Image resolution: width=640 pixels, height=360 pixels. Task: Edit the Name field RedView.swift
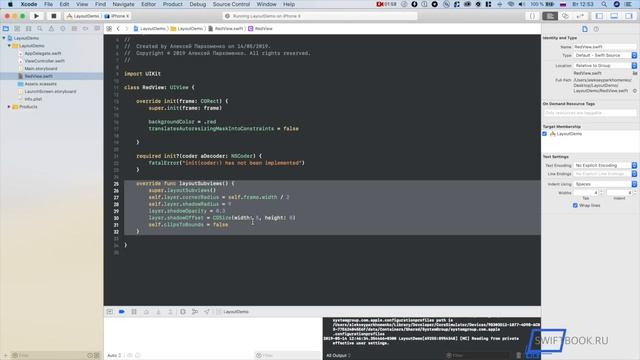605,47
